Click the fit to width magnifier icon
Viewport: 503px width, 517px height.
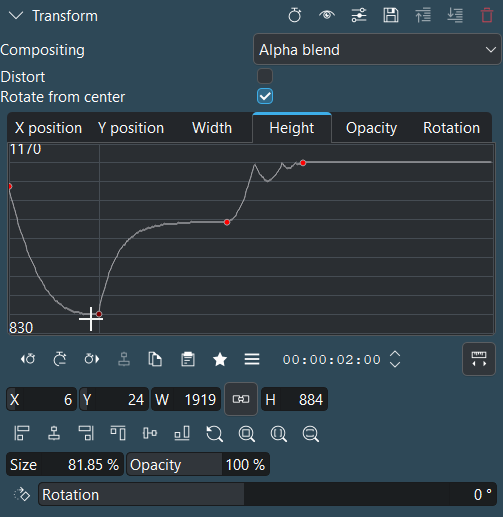(x=278, y=434)
